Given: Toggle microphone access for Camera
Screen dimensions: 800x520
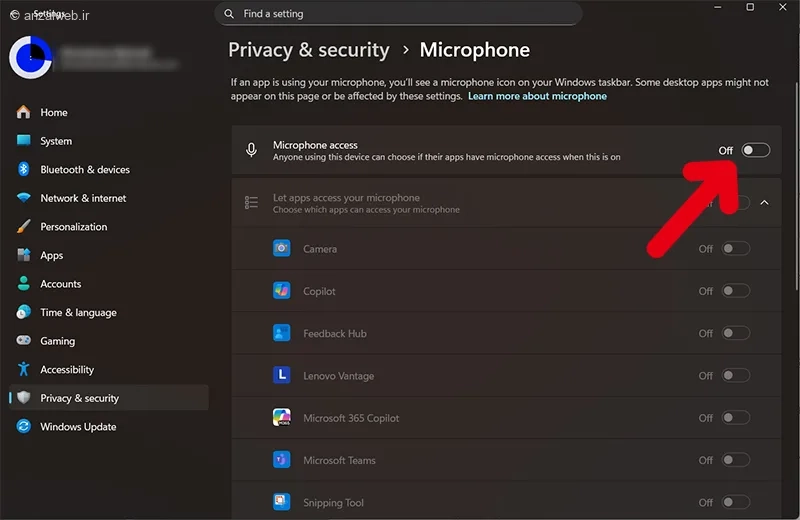Looking at the screenshot, I should point(736,249).
